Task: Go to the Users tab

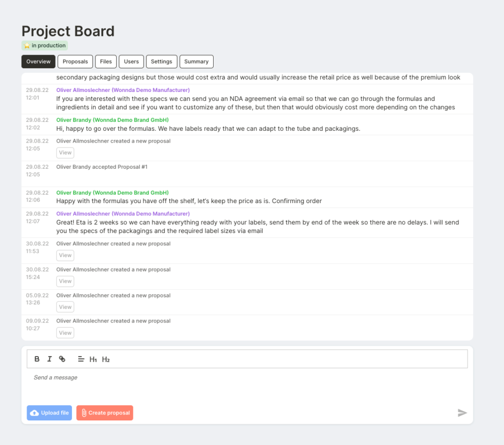Action: point(131,61)
